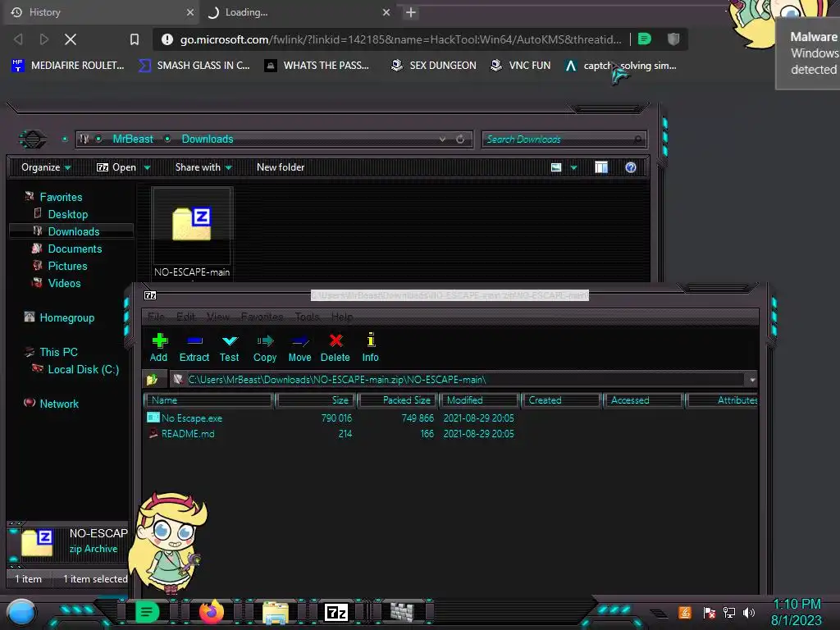Refresh the Downloads folder view
Screen dimensions: 840x630
pyautogui.click(x=460, y=139)
